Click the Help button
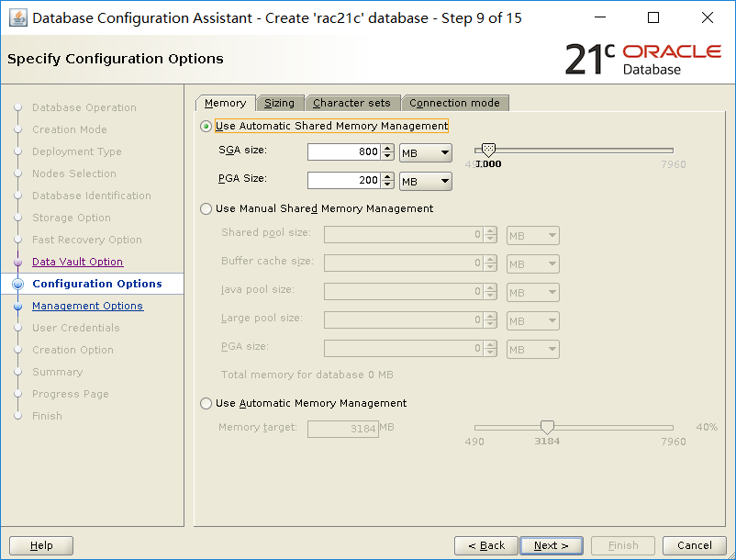The width and height of the screenshot is (736, 560). click(x=41, y=545)
